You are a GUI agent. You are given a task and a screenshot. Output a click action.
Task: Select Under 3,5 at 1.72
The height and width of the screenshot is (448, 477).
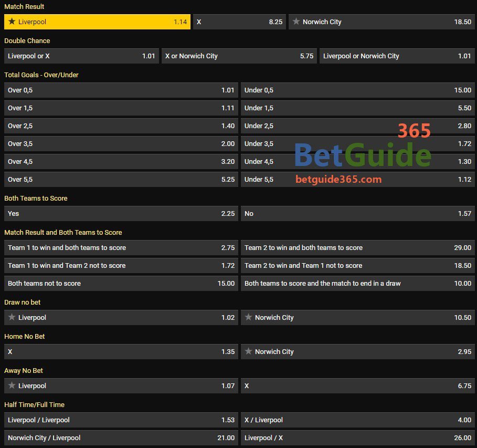click(358, 144)
